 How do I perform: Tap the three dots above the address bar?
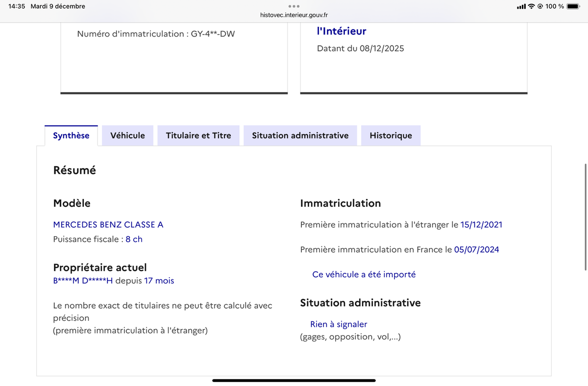294,6
